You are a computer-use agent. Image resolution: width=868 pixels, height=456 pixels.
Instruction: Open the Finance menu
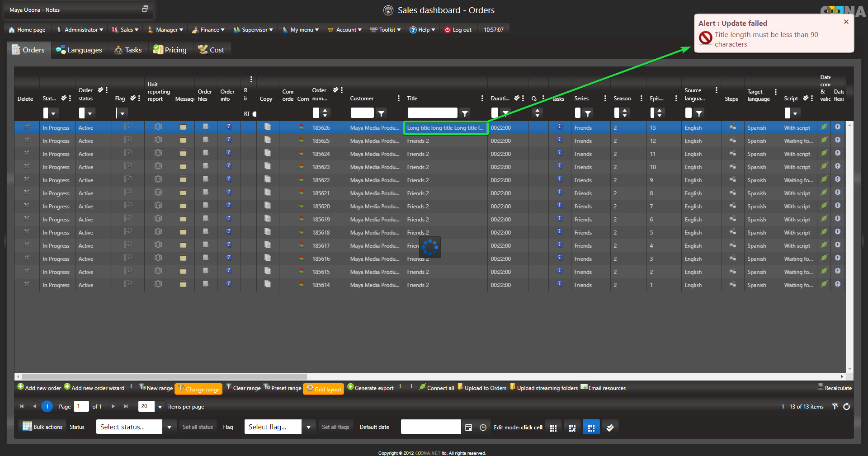[208, 30]
